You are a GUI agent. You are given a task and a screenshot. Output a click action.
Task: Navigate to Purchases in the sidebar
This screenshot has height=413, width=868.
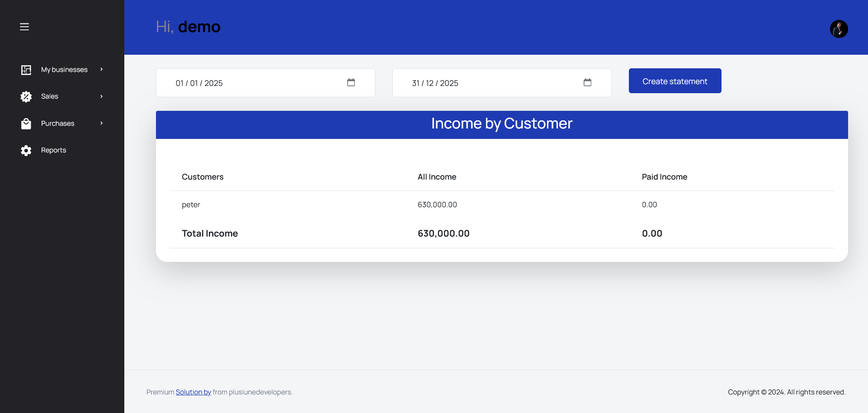tap(57, 123)
